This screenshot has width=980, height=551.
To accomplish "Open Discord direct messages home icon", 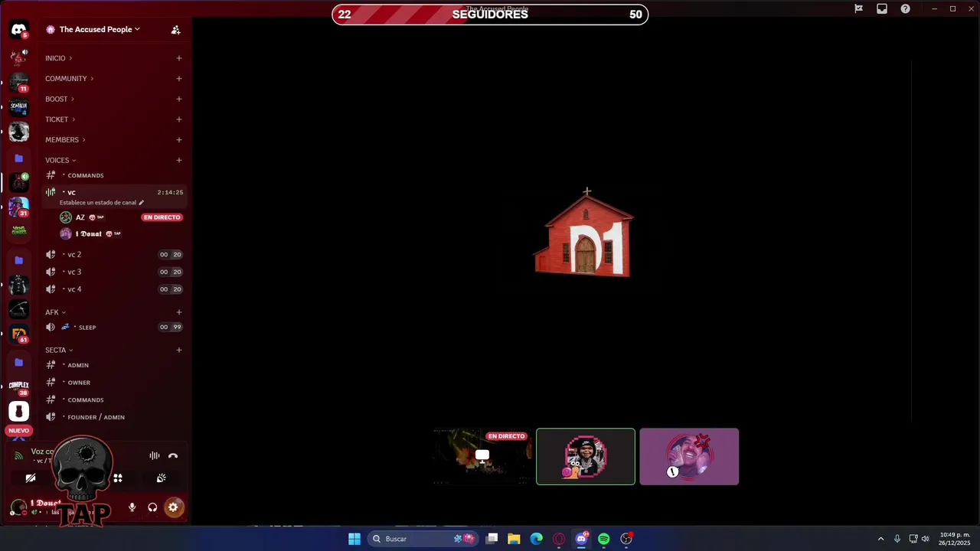I will 19,30.
